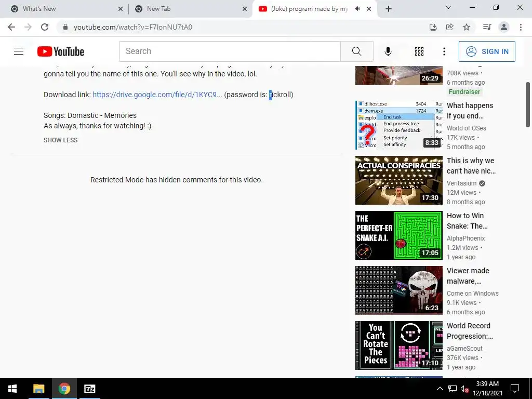Go to YouTube home via logo
This screenshot has width=532, height=399.
pyautogui.click(x=61, y=51)
